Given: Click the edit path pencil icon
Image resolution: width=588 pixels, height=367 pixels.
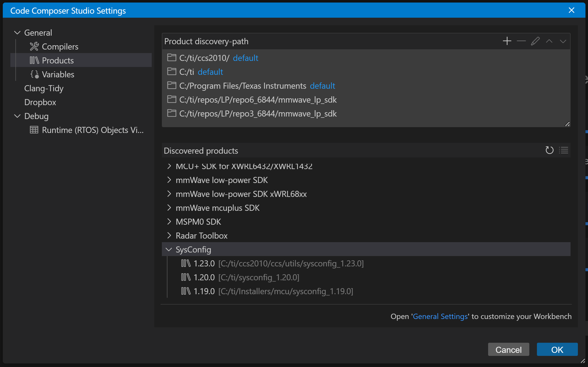Looking at the screenshot, I should (535, 41).
